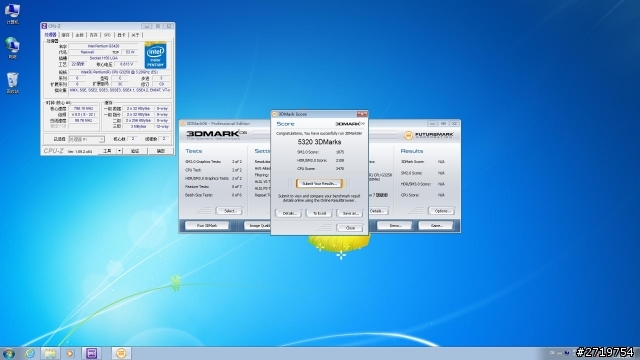This screenshot has height=360, width=640.
Task: Click the System Details button in 3DMark06
Action: click(378, 211)
